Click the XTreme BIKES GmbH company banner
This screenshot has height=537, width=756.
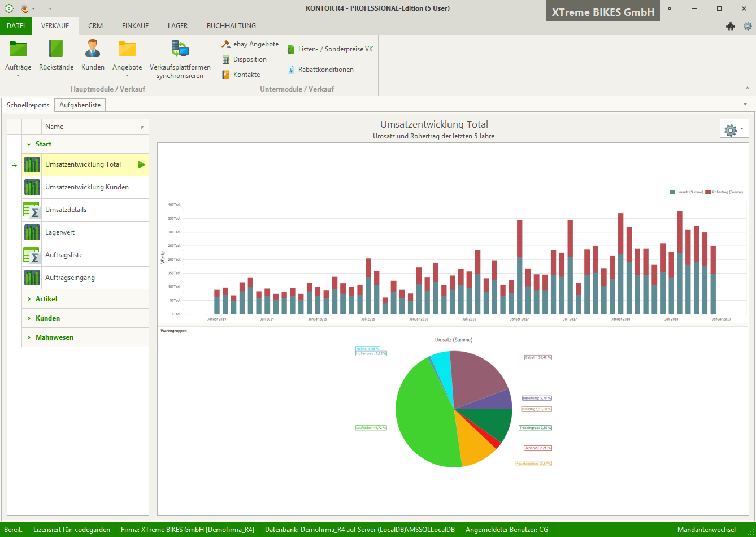(x=603, y=11)
